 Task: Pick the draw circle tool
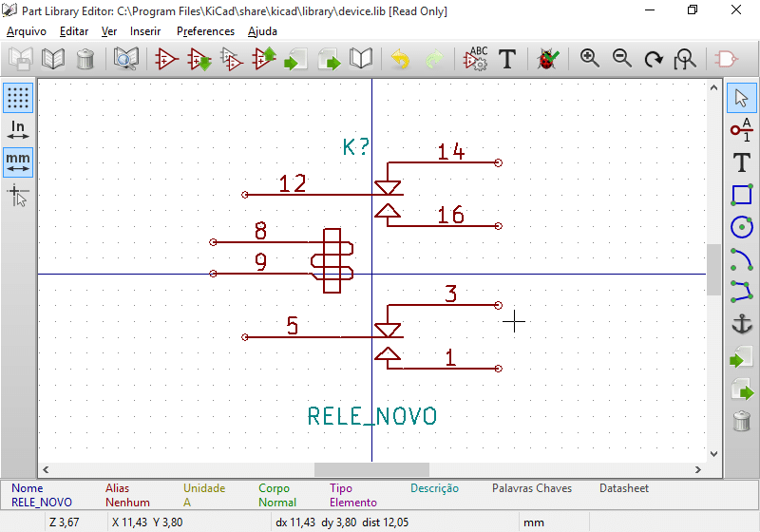pyautogui.click(x=742, y=226)
